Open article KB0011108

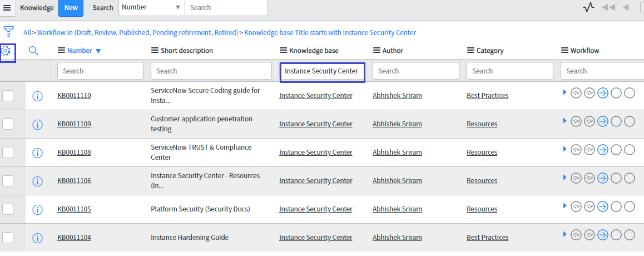click(x=75, y=152)
